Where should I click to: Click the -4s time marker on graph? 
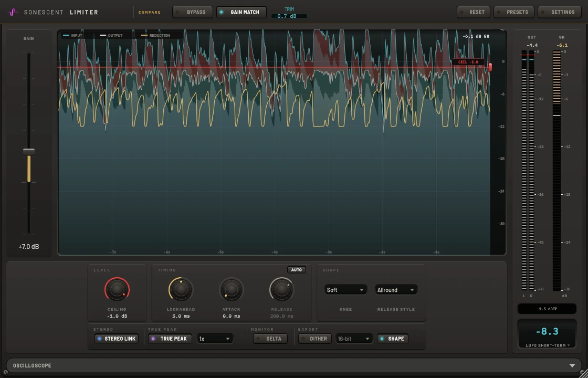pos(275,253)
